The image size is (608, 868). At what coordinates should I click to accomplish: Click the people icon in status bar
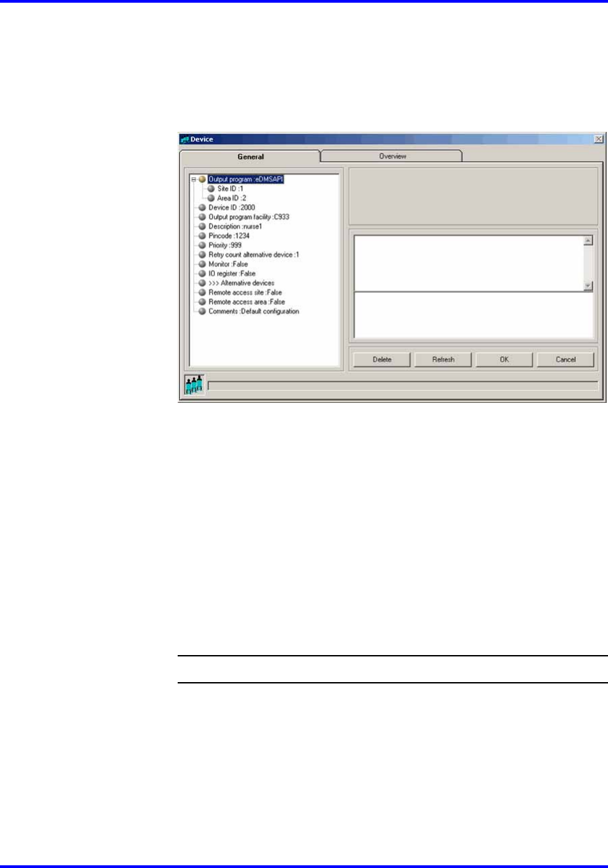[194, 385]
